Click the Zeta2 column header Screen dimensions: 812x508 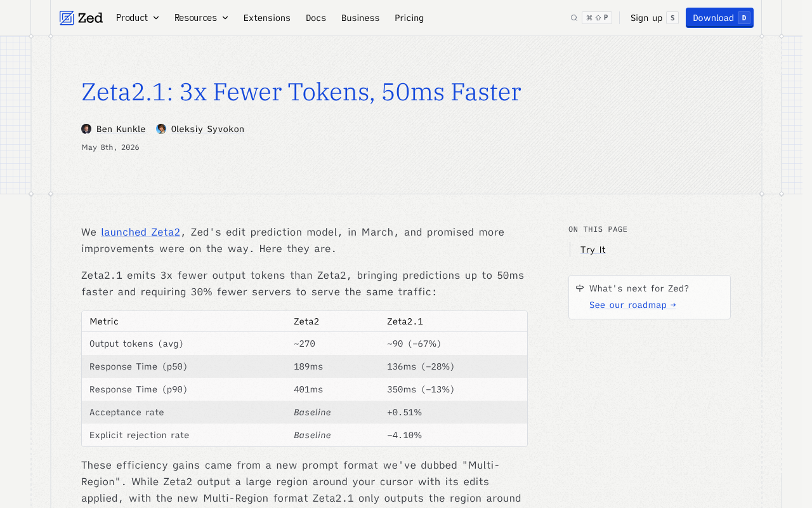pos(332,321)
